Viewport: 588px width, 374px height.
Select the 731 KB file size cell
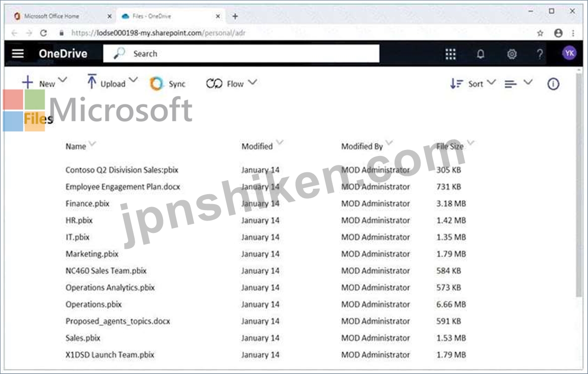point(448,187)
